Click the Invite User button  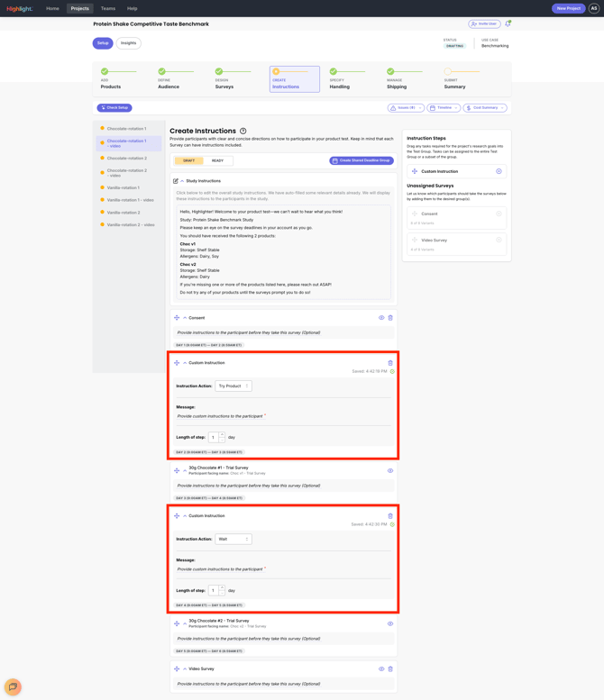(484, 23)
